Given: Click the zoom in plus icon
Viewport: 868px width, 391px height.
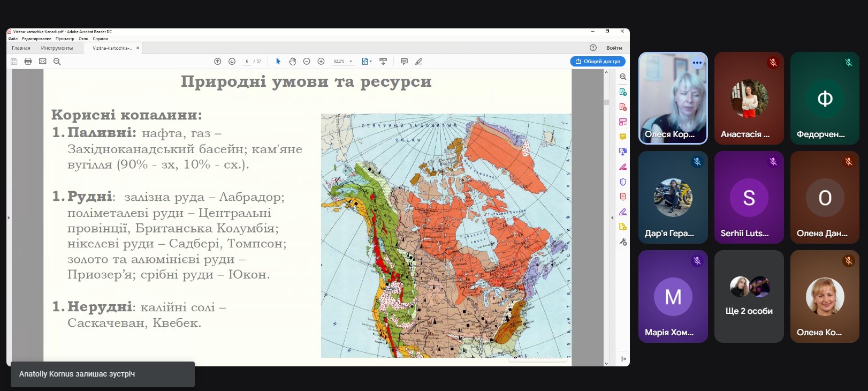Looking at the screenshot, I should (x=321, y=62).
